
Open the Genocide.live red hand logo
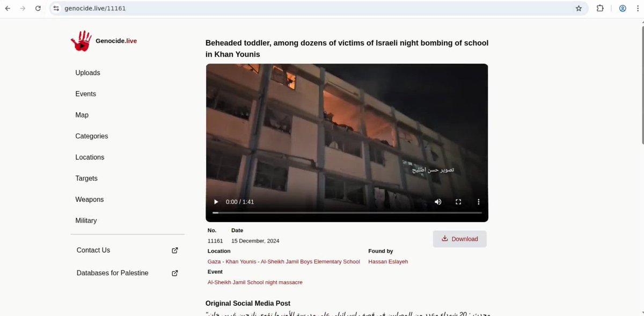tap(81, 41)
